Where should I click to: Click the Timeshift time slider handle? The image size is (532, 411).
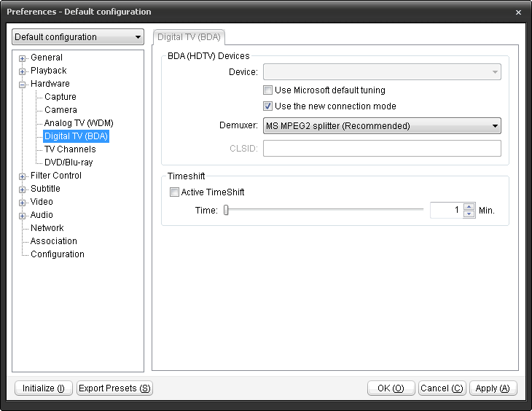coord(226,210)
